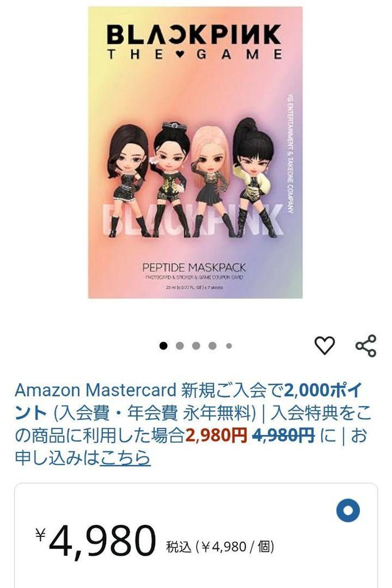392x588 pixels.
Task: Open the こちら application link
Action: [x=125, y=458]
